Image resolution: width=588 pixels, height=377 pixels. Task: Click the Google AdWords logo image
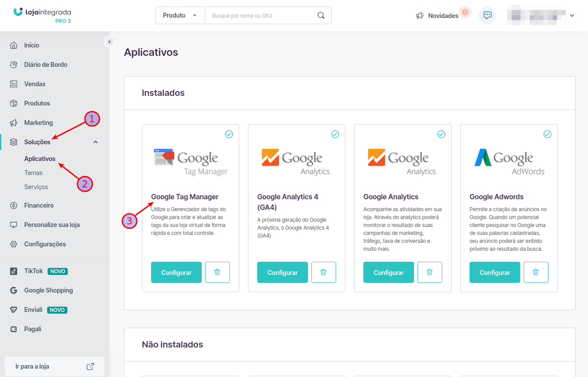click(x=509, y=162)
